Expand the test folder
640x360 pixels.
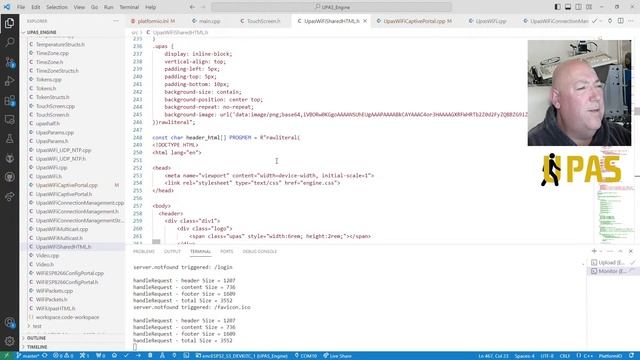73,326
